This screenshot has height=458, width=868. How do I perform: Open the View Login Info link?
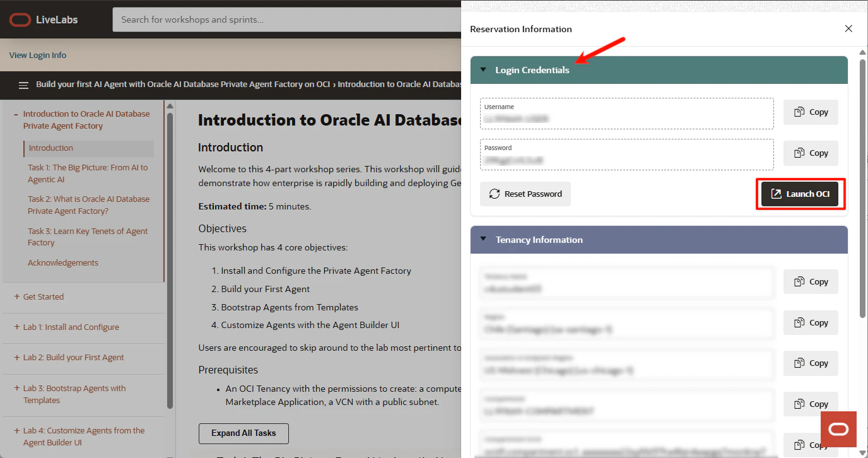pos(38,56)
